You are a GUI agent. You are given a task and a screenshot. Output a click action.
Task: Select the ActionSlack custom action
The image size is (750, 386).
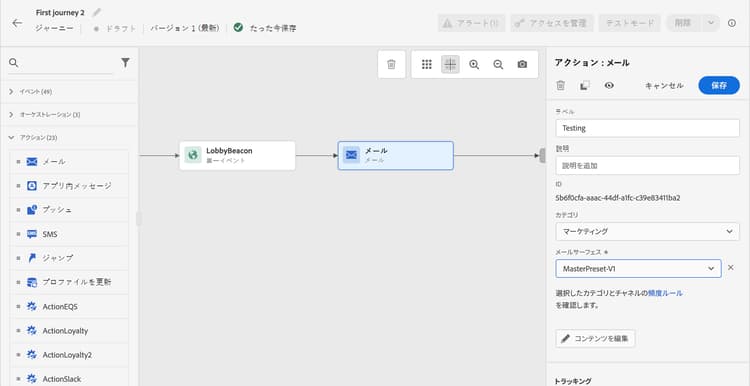tap(69, 379)
